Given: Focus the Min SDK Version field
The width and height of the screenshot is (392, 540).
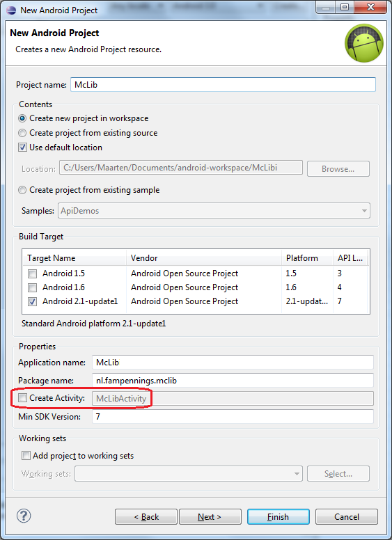Looking at the screenshot, I should point(233,416).
